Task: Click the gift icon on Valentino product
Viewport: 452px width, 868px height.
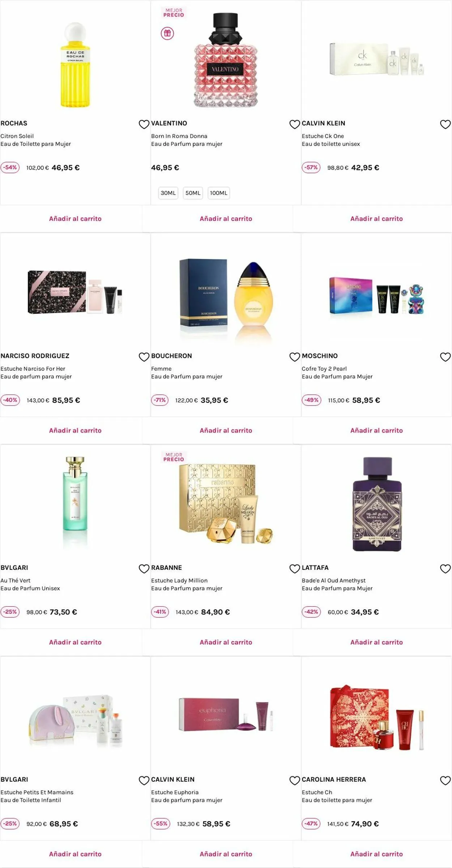Action: coord(167,34)
